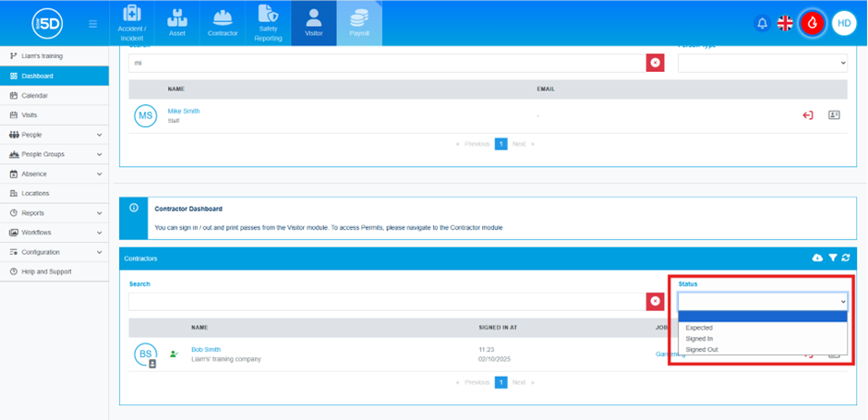Viewport: 868px width, 420px height.
Task: Switch to the Accident / Incident module
Action: (132, 23)
